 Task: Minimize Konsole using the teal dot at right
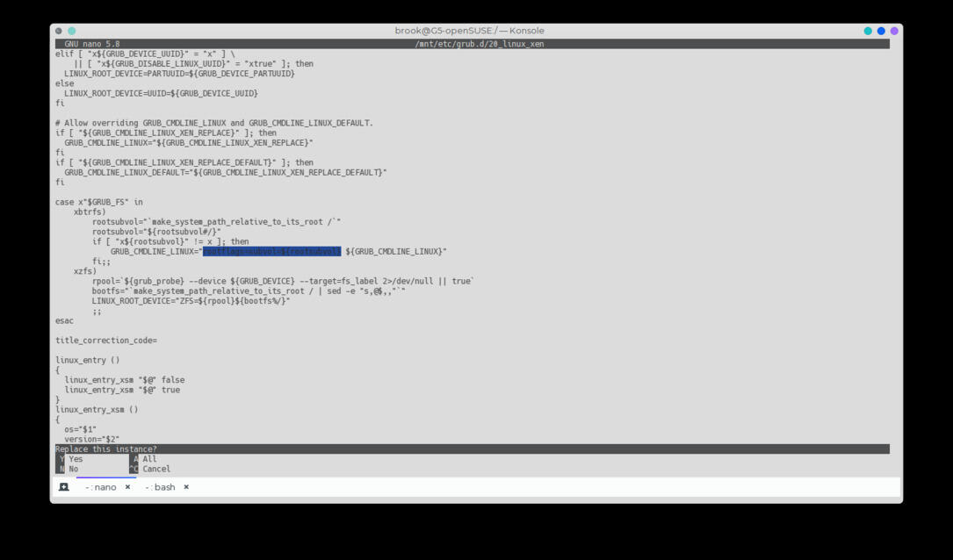click(868, 31)
